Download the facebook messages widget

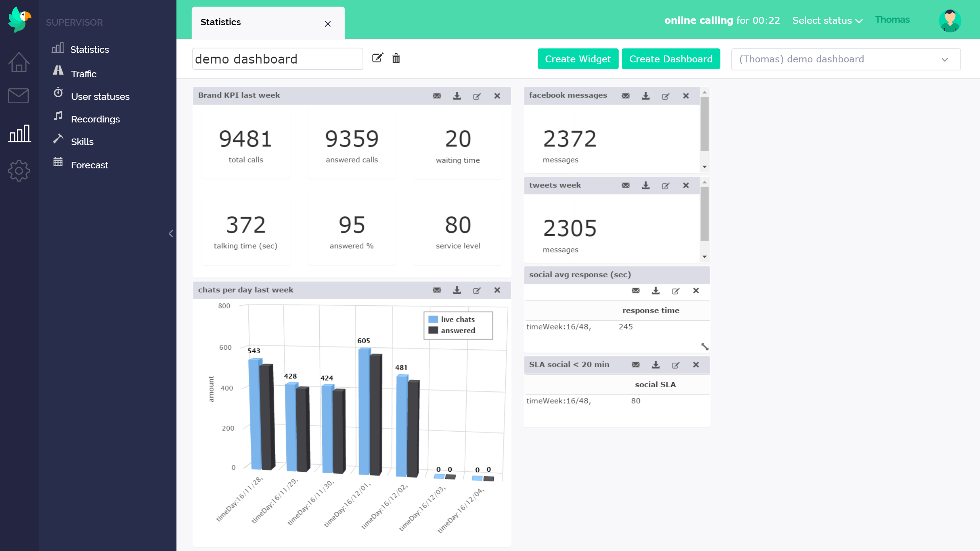click(645, 96)
